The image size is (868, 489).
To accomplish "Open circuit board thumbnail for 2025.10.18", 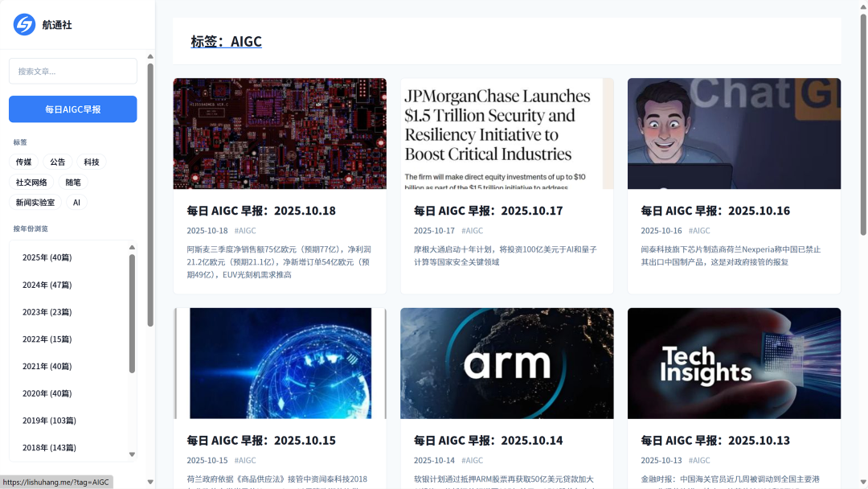I will point(280,134).
